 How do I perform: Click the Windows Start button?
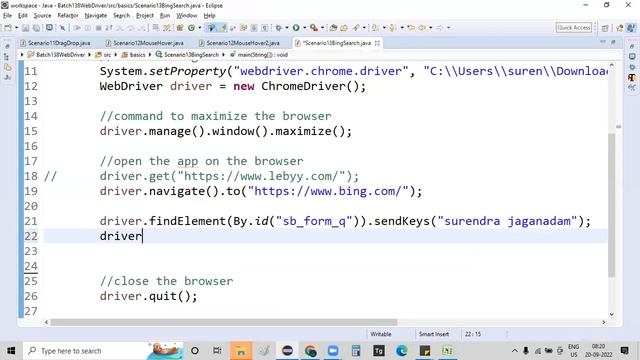[11, 351]
